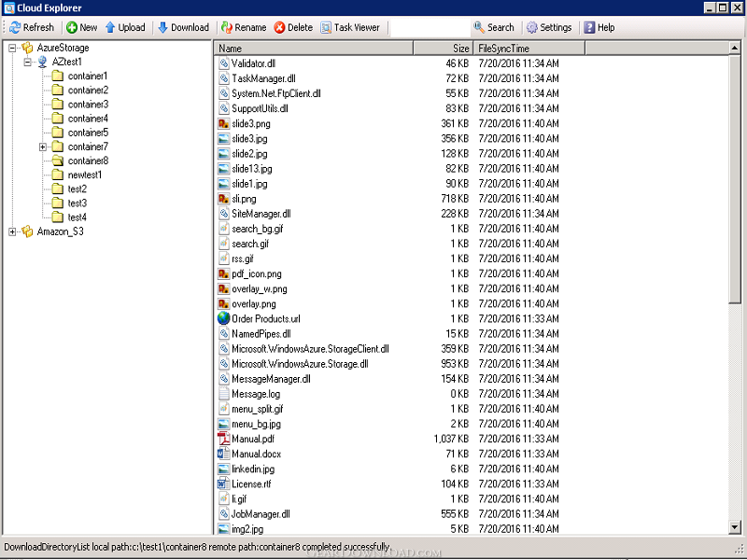Click the Manual.docx Word icon
The image size is (747, 560).
(x=223, y=454)
